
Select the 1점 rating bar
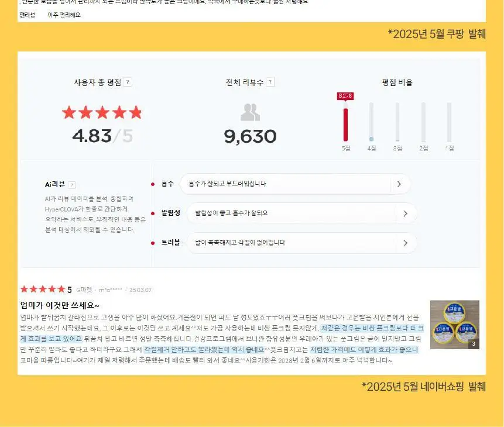[449, 122]
